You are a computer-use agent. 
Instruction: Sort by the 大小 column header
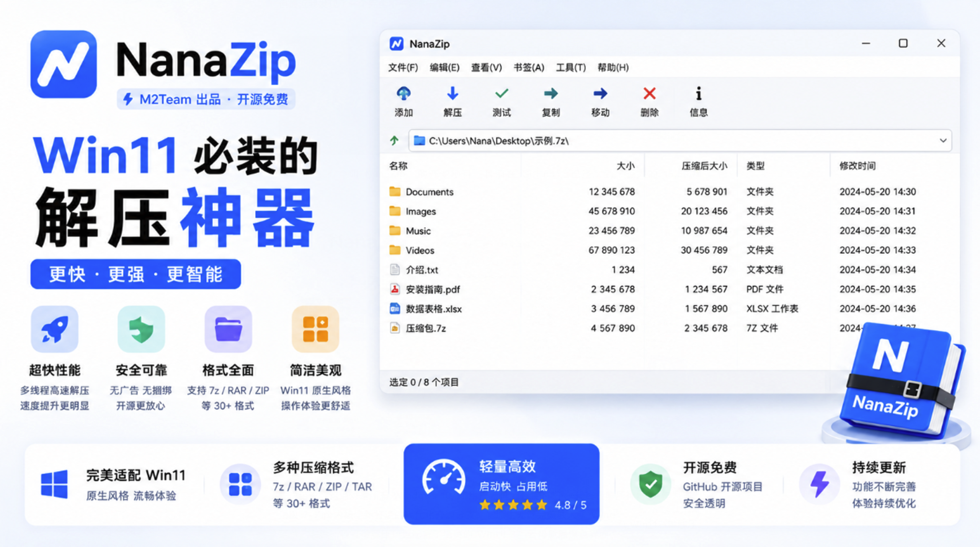(x=626, y=166)
